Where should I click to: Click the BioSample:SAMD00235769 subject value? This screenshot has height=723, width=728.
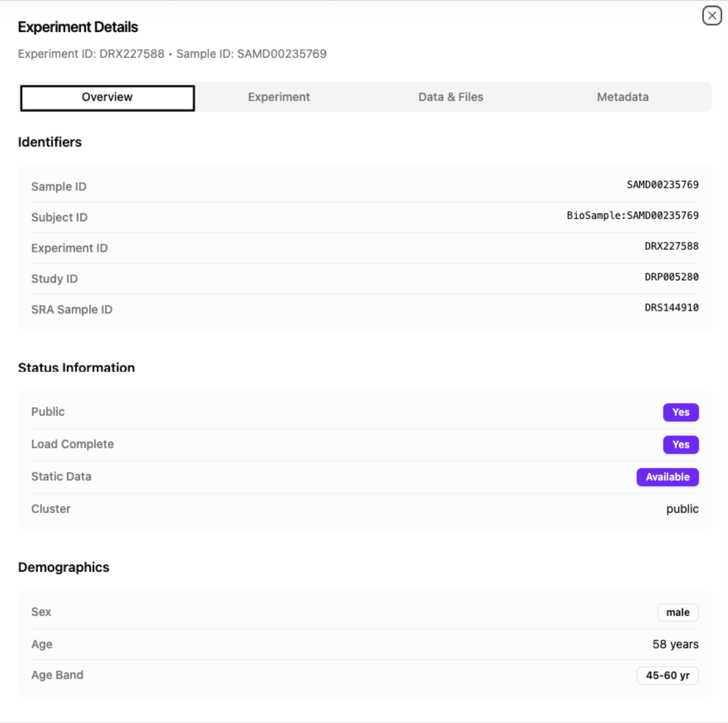[632, 216]
